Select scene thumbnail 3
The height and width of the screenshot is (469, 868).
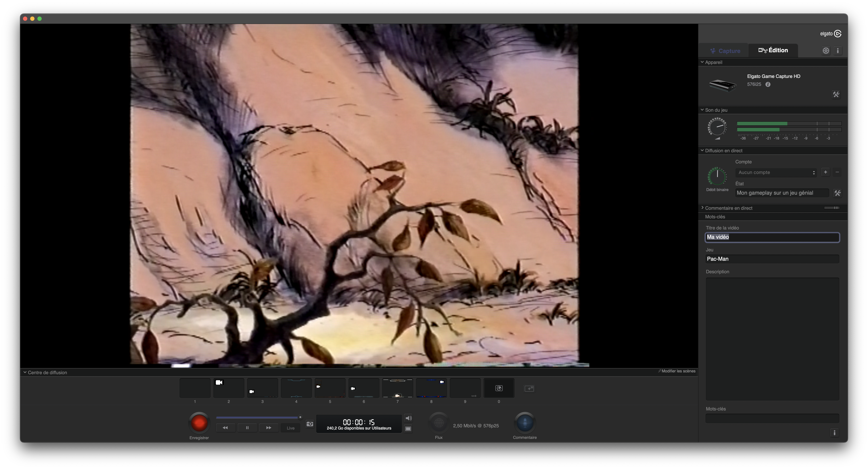click(262, 388)
